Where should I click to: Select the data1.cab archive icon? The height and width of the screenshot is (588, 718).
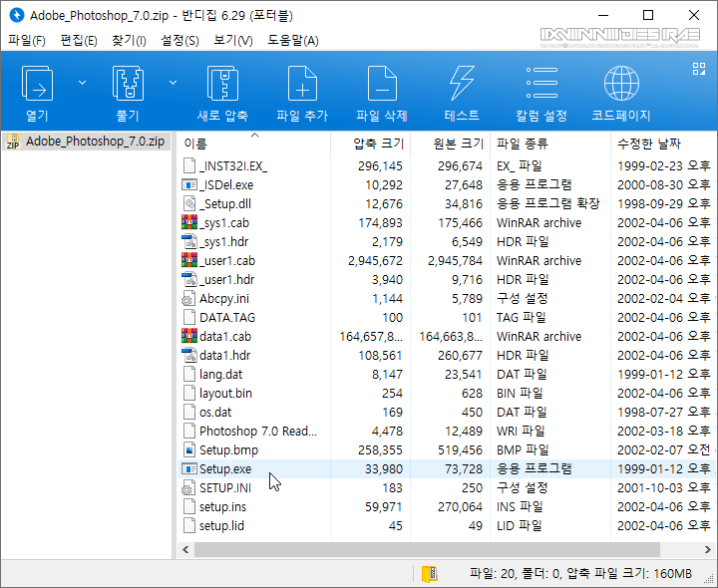[189, 336]
